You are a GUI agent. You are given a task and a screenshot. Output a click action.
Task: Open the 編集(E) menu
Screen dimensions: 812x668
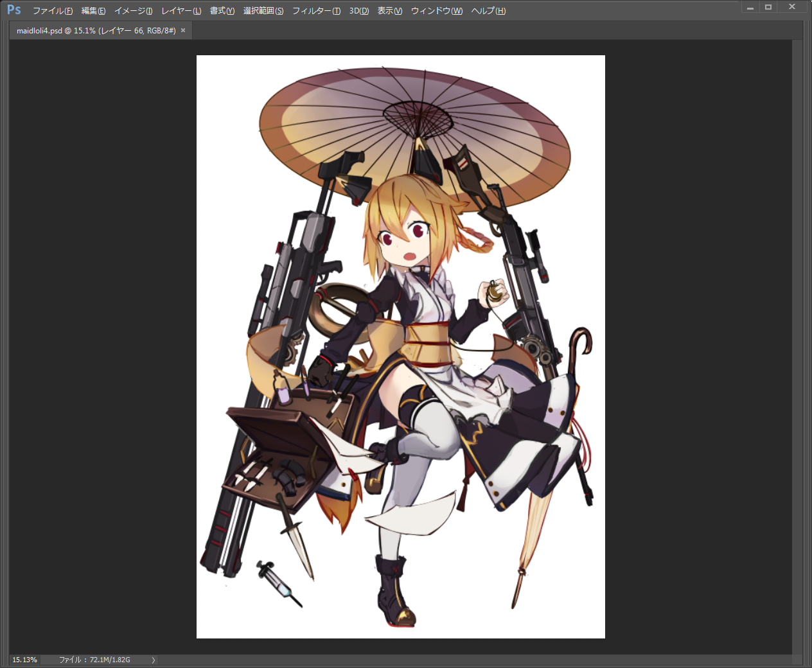click(x=93, y=11)
